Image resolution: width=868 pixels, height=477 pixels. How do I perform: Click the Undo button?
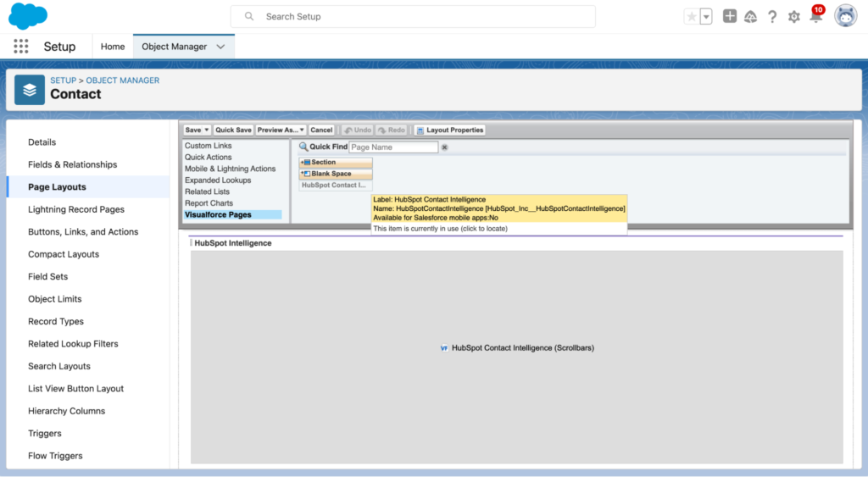pos(357,130)
